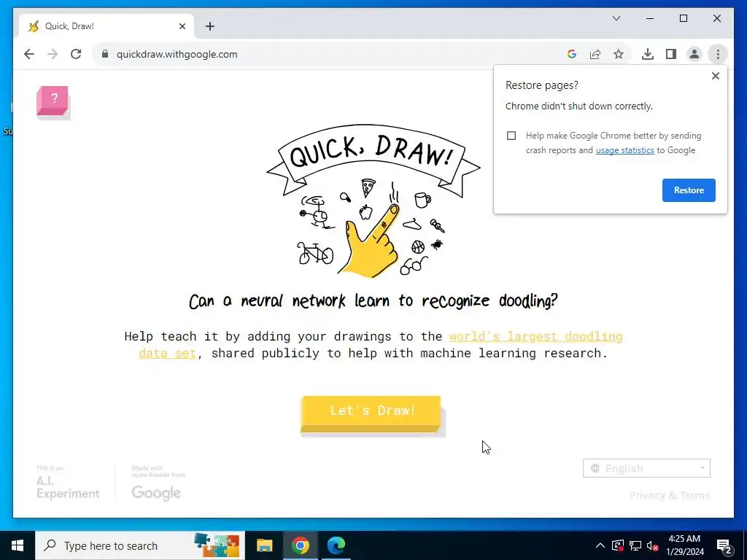This screenshot has height=560, width=747.
Task: Close the Restore pages popup
Action: (715, 76)
